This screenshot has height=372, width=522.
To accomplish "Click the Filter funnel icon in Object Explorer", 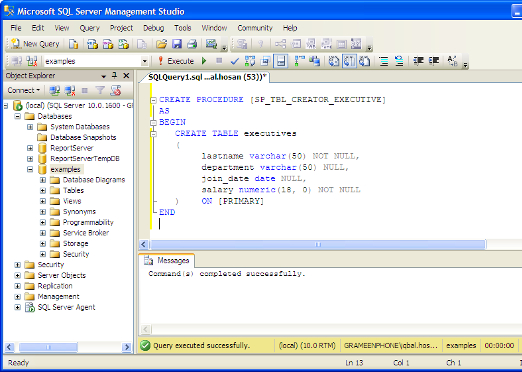I will (x=100, y=90).
